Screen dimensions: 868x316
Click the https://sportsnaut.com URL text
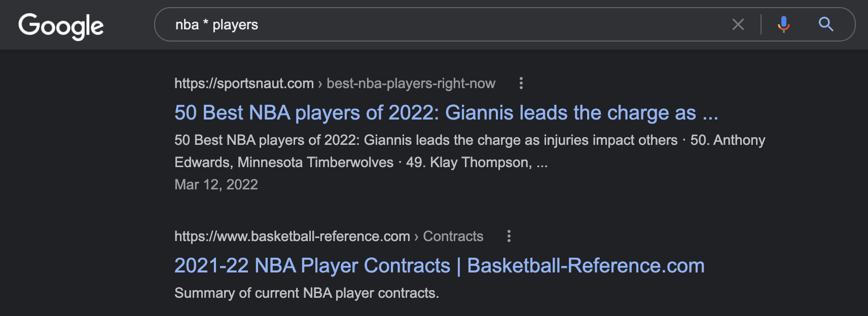click(x=244, y=84)
